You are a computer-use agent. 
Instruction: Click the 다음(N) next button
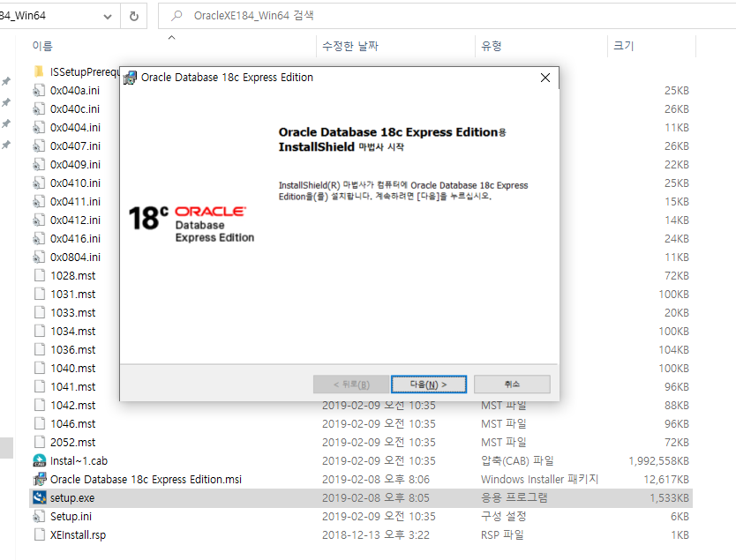(429, 385)
